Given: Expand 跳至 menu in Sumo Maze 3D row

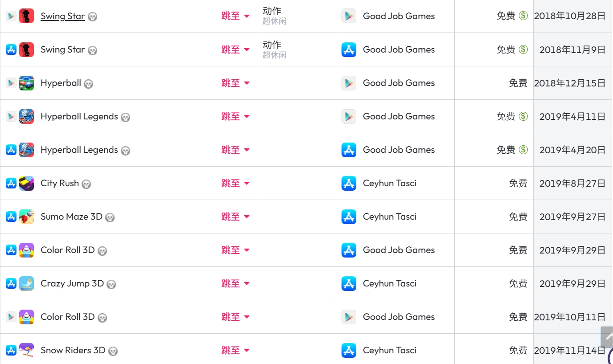Looking at the screenshot, I should (235, 217).
